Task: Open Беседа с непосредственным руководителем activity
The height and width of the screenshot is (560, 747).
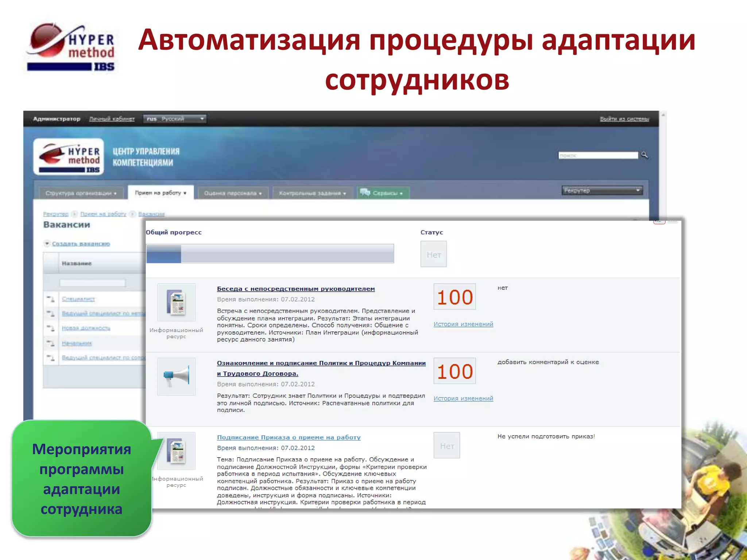Action: tap(296, 289)
